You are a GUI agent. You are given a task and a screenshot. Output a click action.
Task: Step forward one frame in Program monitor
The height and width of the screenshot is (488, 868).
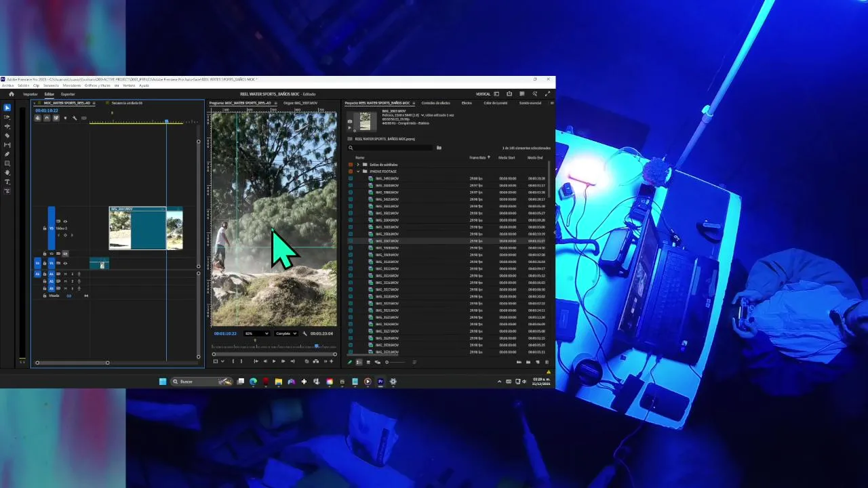283,361
